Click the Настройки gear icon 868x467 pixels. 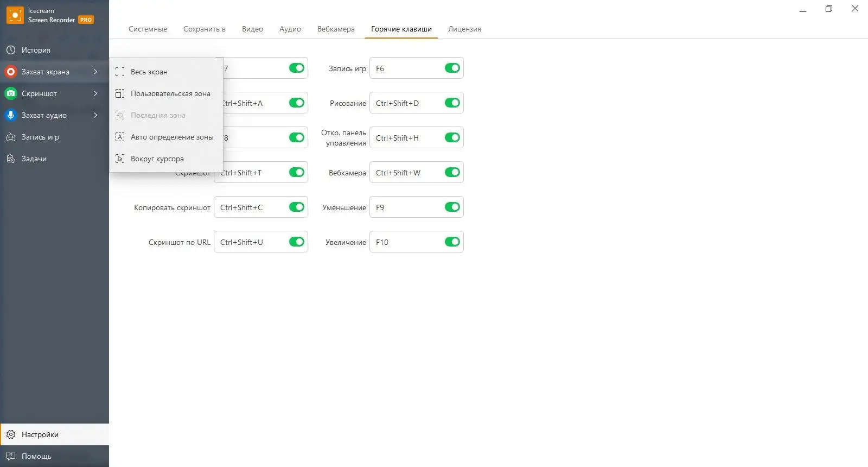[x=11, y=434]
